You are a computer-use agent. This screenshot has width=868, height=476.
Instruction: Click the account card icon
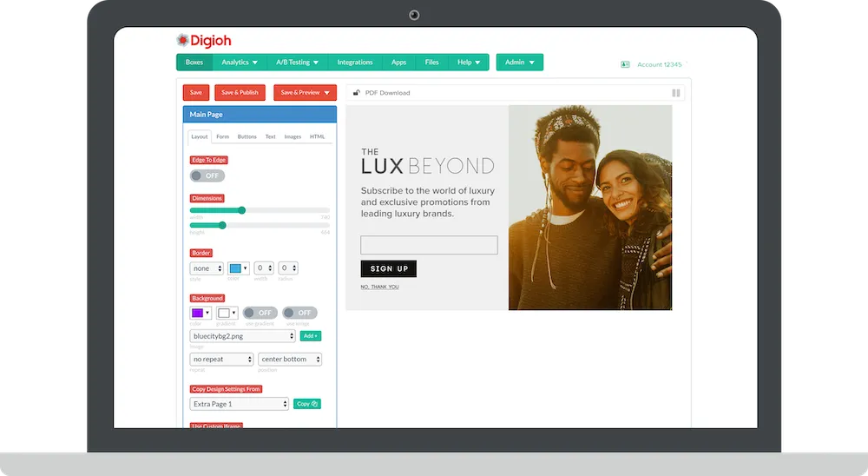pos(625,65)
